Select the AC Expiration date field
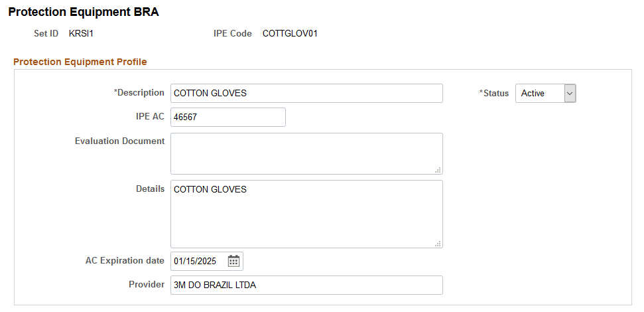The height and width of the screenshot is (312, 644). click(x=198, y=261)
